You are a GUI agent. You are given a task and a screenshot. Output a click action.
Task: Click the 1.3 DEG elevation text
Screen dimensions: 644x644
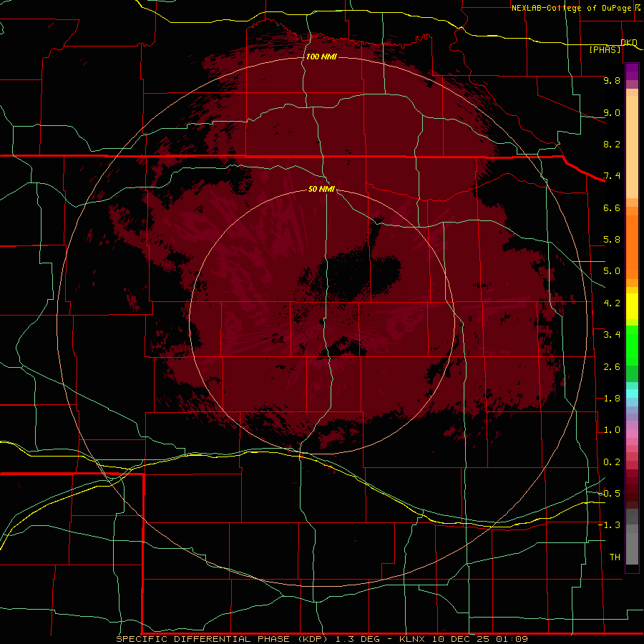[359, 639]
